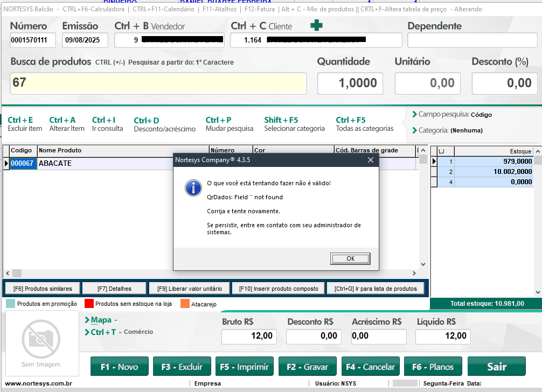Image resolution: width=542 pixels, height=392 pixels.
Task: Click the red Produtos sem estoque swatch
Action: point(89,304)
